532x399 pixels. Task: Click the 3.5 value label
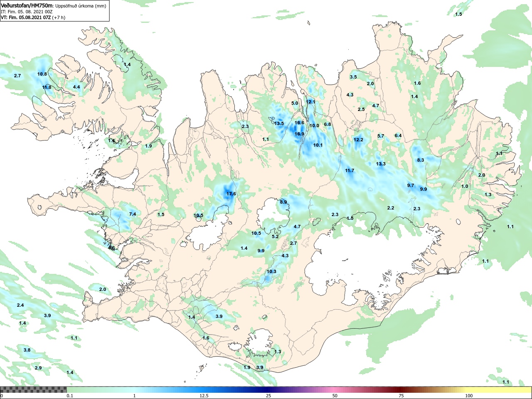[x=353, y=77]
